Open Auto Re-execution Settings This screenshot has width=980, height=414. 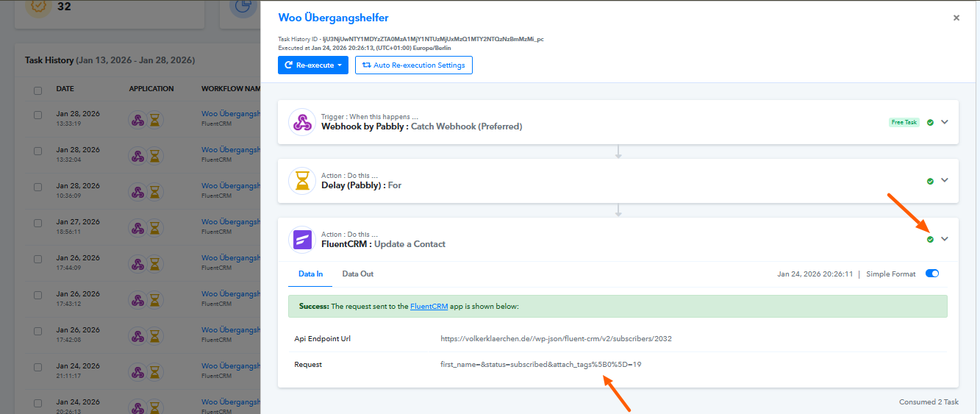coord(413,65)
